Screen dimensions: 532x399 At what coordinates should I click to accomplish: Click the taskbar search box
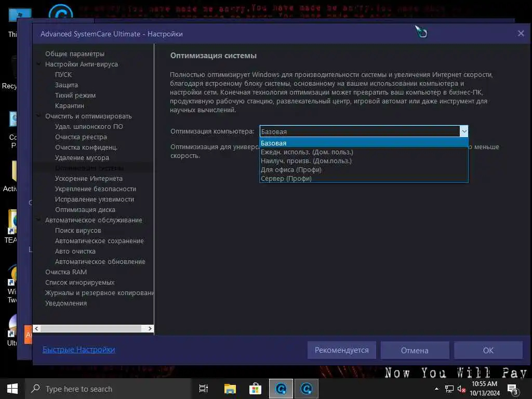[109, 389]
